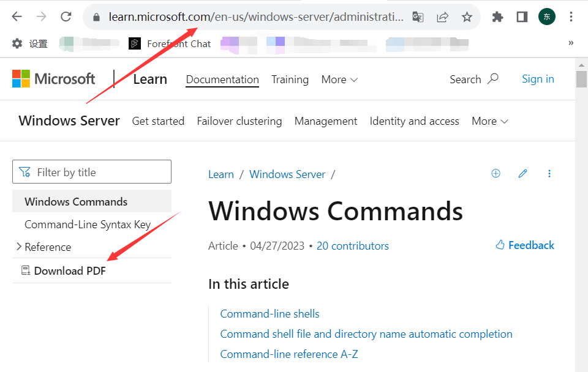Open the Learn breadcrumb link

pyautogui.click(x=221, y=174)
